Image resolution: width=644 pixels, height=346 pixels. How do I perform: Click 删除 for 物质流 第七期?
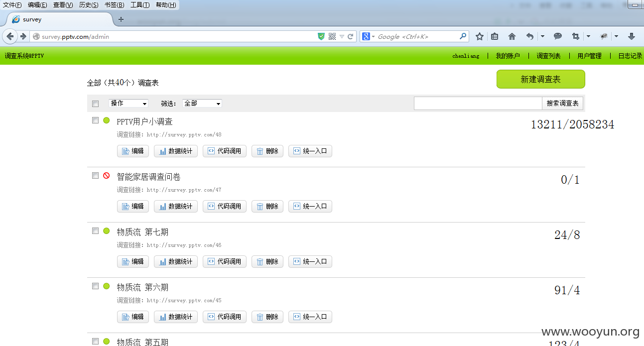pyautogui.click(x=267, y=262)
